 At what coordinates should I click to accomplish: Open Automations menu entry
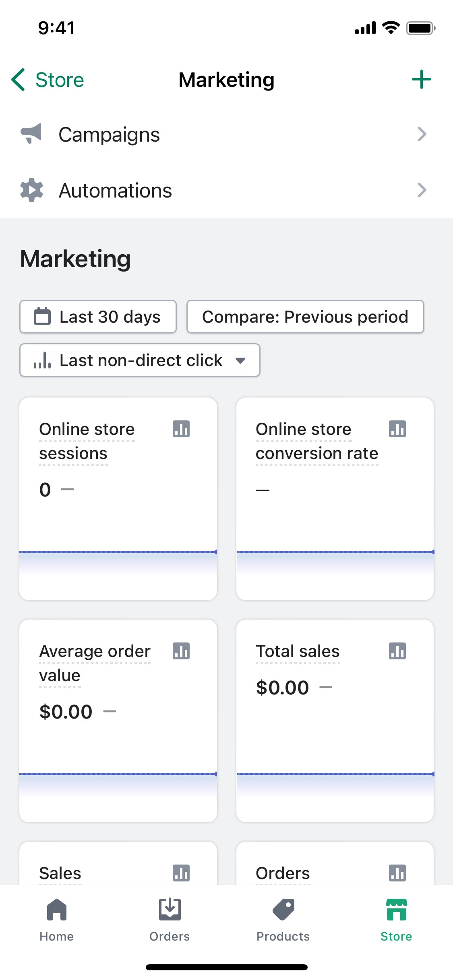click(x=226, y=190)
